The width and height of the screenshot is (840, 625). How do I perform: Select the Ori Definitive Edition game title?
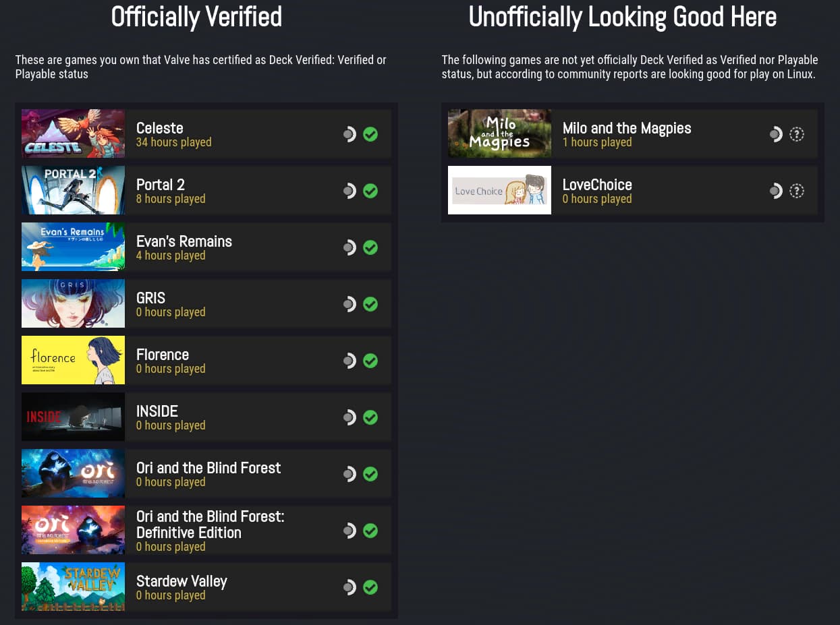[211, 525]
